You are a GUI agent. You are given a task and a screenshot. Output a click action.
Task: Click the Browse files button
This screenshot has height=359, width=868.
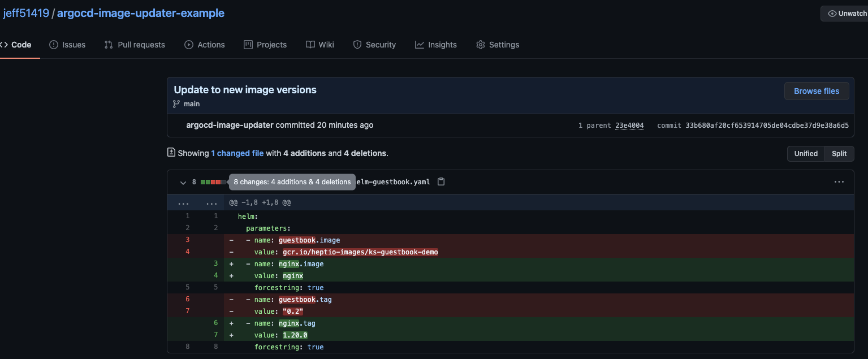(x=817, y=91)
